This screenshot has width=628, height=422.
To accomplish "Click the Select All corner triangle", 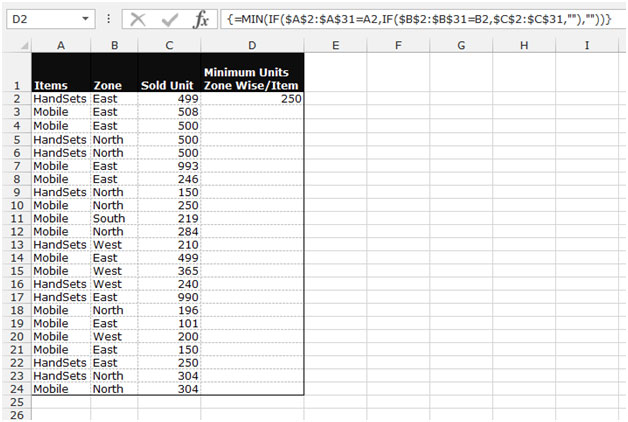I will click(24, 46).
